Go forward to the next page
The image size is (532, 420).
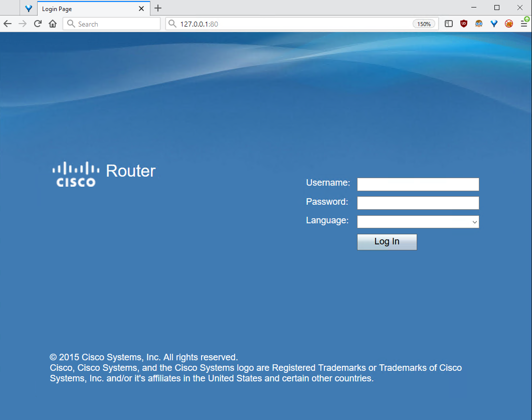pyautogui.click(x=23, y=24)
